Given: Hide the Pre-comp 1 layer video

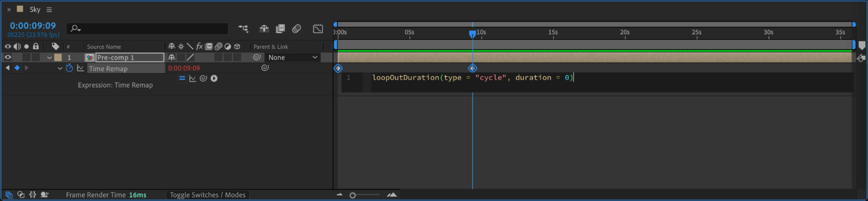Looking at the screenshot, I should click(8, 57).
